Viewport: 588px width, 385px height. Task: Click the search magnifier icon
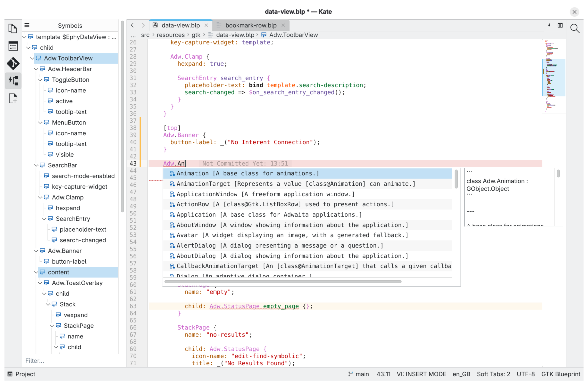[575, 28]
